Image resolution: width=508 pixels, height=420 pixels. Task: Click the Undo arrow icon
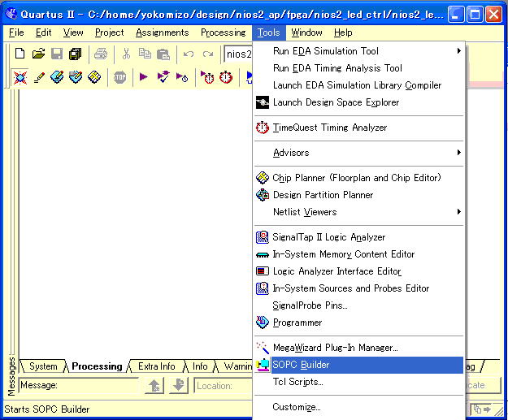coord(189,54)
